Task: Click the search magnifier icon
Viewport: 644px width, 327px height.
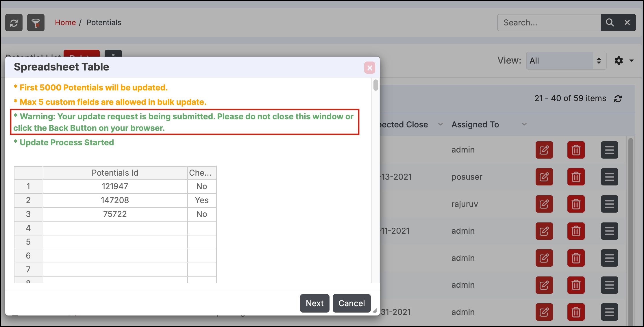Action: 610,23
